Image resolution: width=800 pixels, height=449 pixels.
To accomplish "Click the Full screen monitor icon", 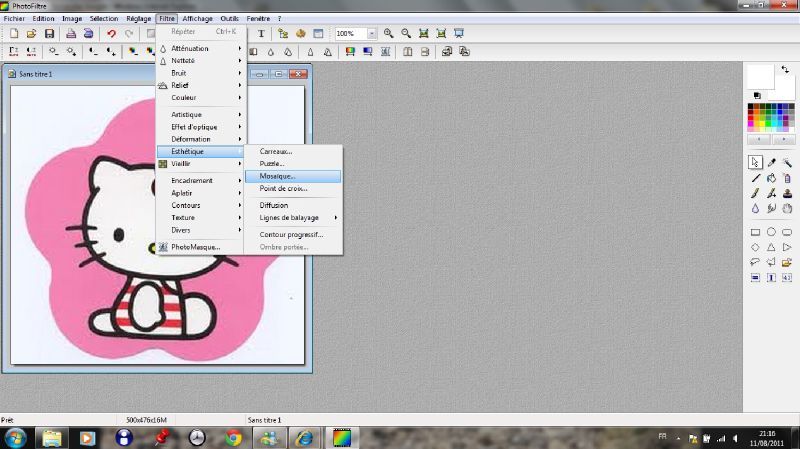I will pos(459,34).
